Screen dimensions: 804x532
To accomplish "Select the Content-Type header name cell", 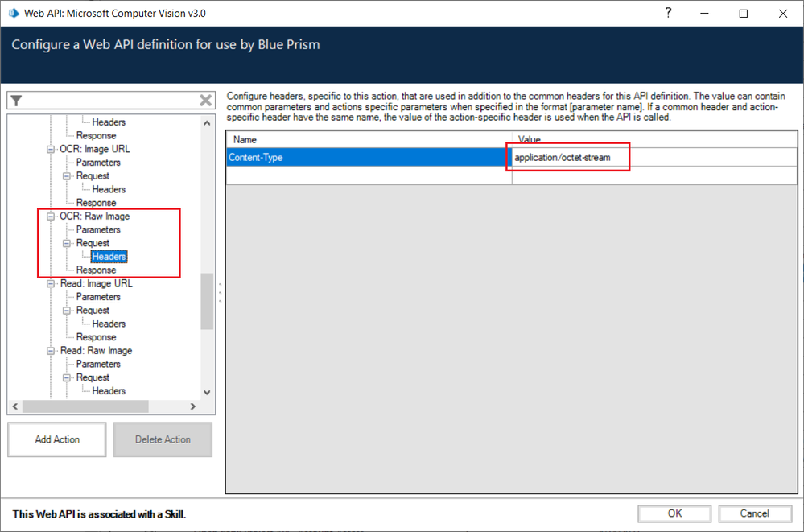I will (x=369, y=158).
